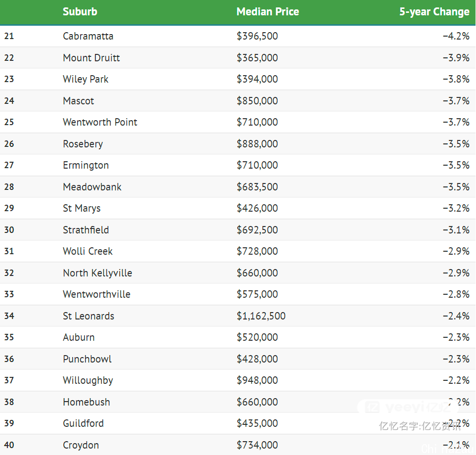Click the Ermington suburb name
Viewport: 476px width, 455px height.
86,165
